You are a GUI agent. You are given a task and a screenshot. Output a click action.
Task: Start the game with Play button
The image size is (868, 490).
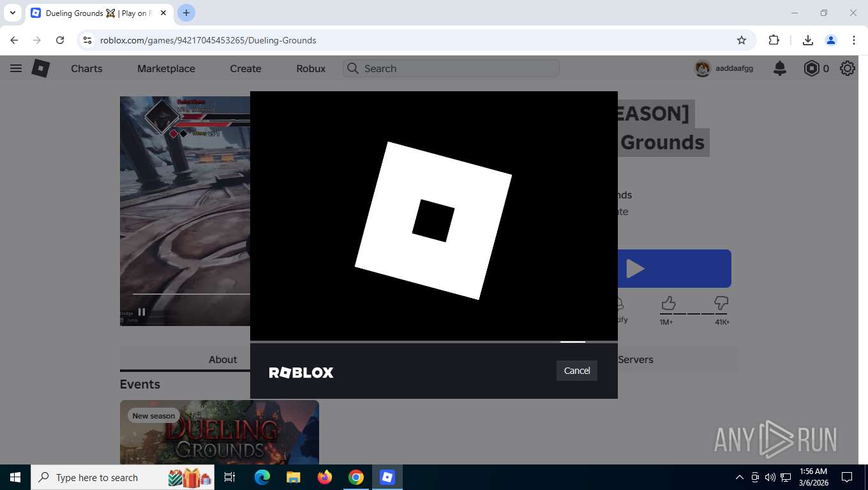pos(674,269)
